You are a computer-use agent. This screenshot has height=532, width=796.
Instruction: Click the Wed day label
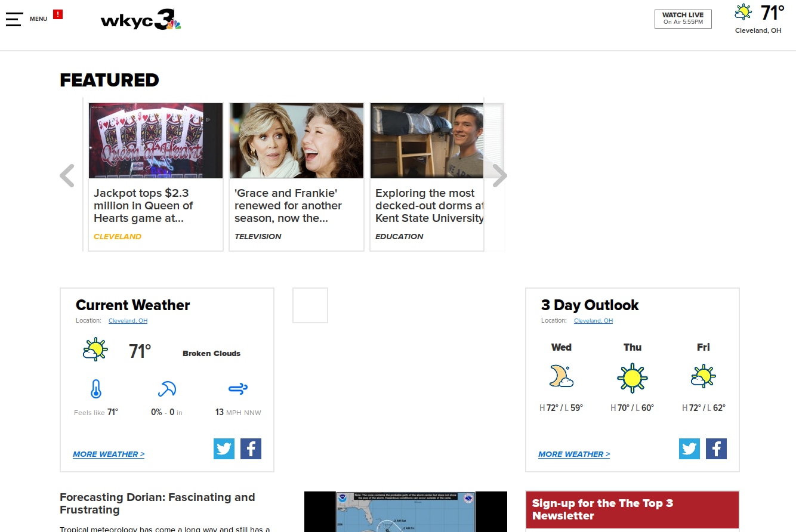tap(561, 347)
